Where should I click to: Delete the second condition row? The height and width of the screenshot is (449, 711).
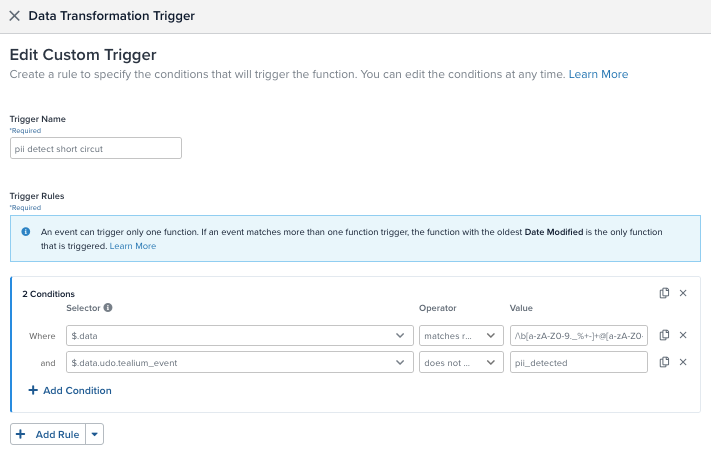(683, 363)
